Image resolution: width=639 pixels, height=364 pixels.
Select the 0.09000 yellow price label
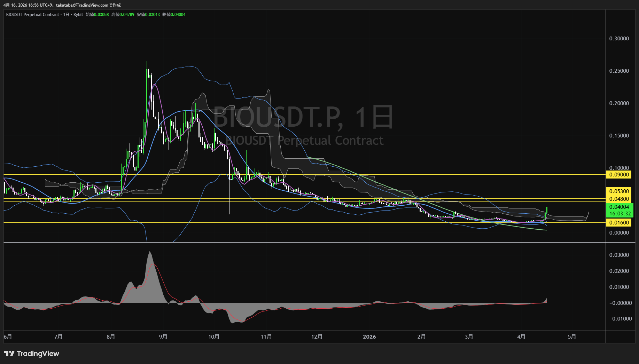pos(619,175)
